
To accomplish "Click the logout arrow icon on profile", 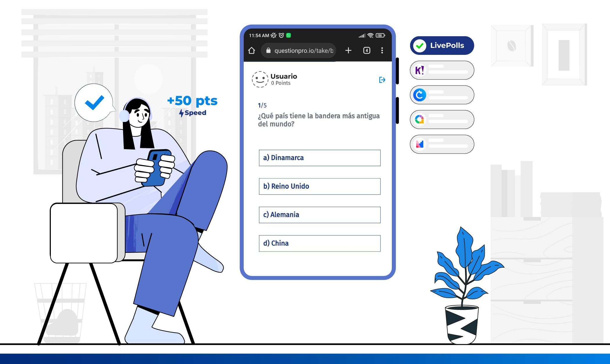I will point(382,80).
